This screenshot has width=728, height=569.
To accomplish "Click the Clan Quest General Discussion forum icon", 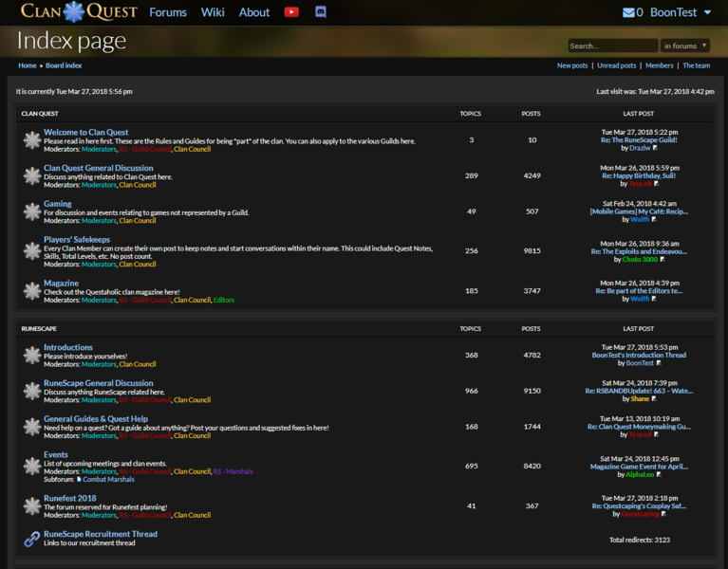I will (32, 175).
